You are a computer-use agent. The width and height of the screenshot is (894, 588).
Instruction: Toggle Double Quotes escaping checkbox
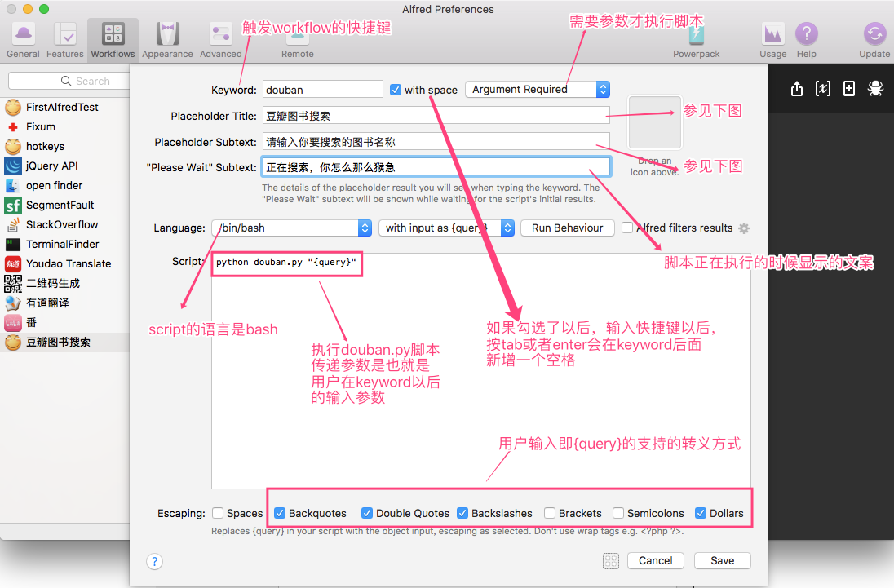click(x=367, y=513)
